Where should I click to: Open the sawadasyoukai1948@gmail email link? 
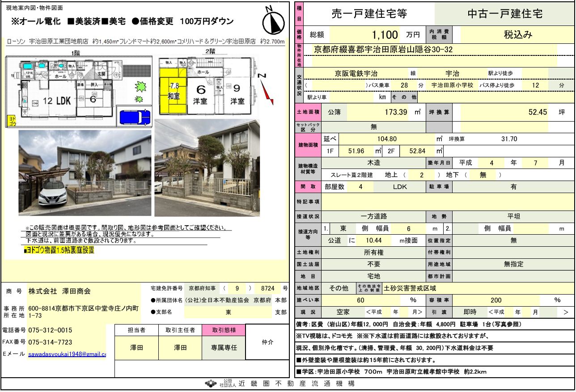67,354
